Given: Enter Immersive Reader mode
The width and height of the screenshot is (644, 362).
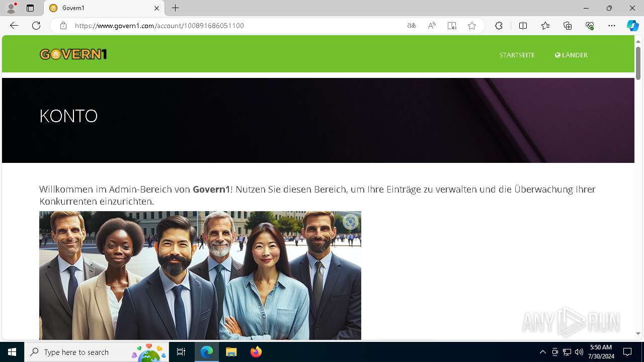Looking at the screenshot, I should tap(452, 26).
